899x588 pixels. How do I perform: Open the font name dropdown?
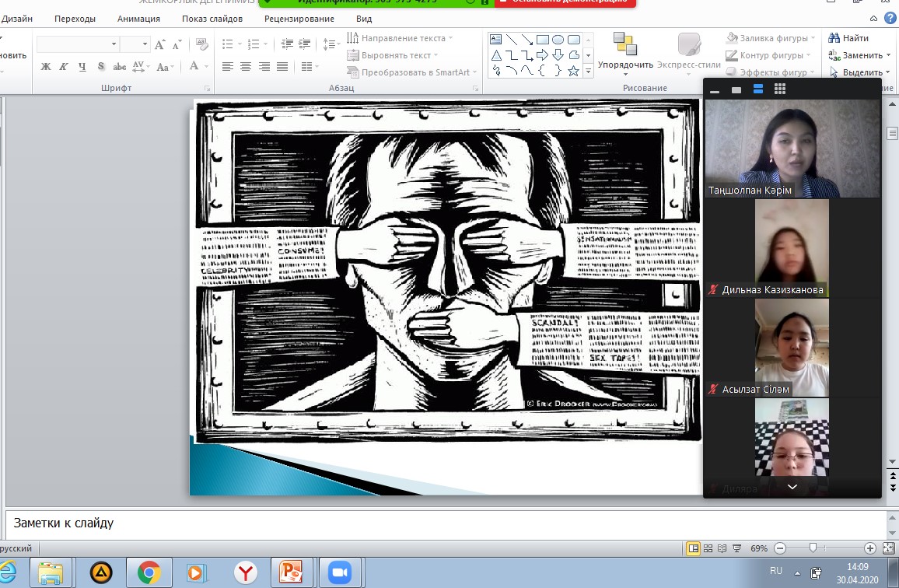coord(114,44)
